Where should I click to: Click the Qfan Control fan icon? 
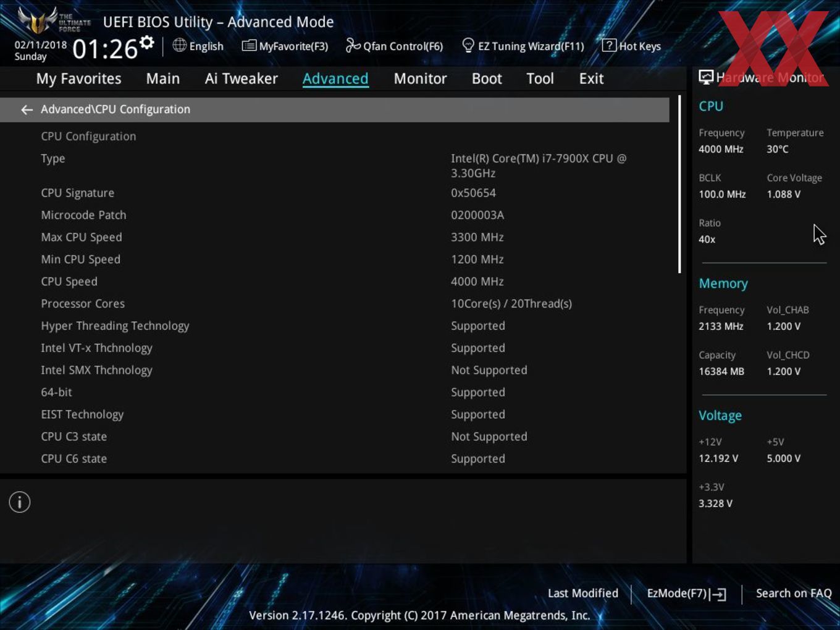(x=353, y=45)
